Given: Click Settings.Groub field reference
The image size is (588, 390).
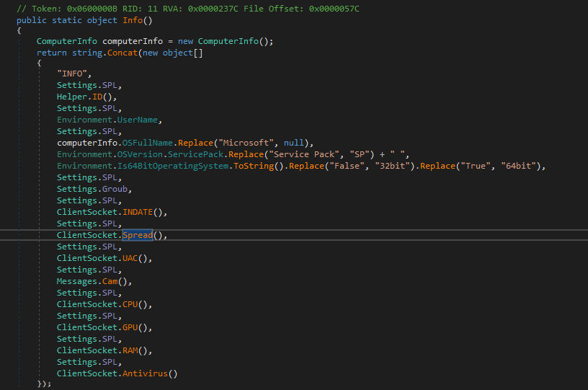Looking at the screenshot, I should pyautogui.click(x=92, y=189).
